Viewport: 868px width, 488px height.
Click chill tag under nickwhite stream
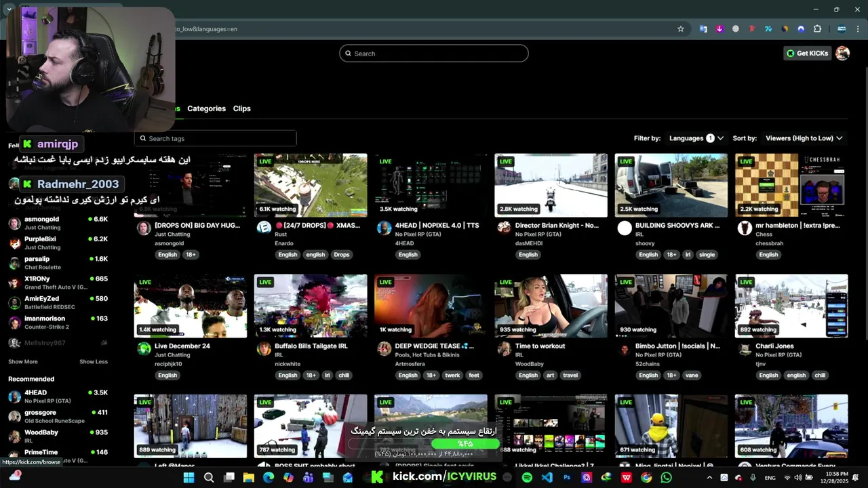coord(344,375)
